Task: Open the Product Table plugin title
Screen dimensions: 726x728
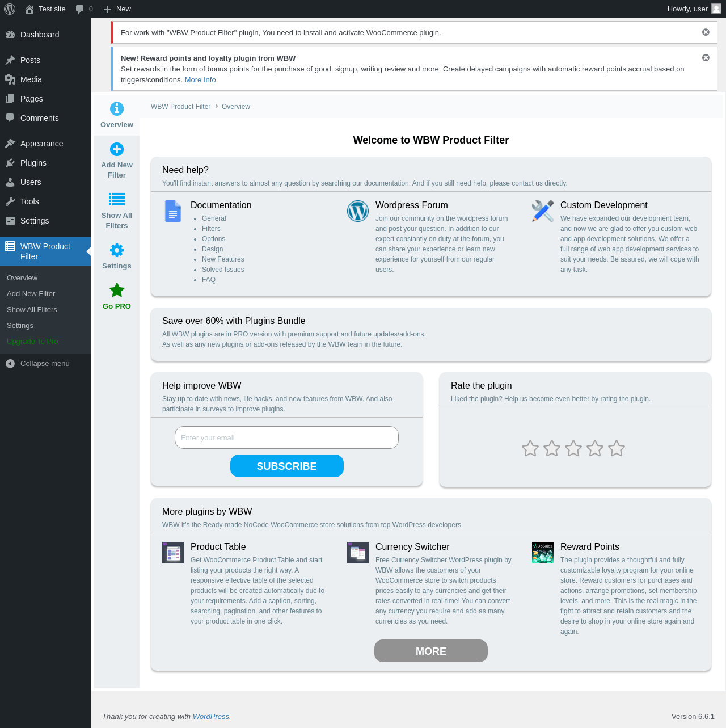Action: point(218,547)
